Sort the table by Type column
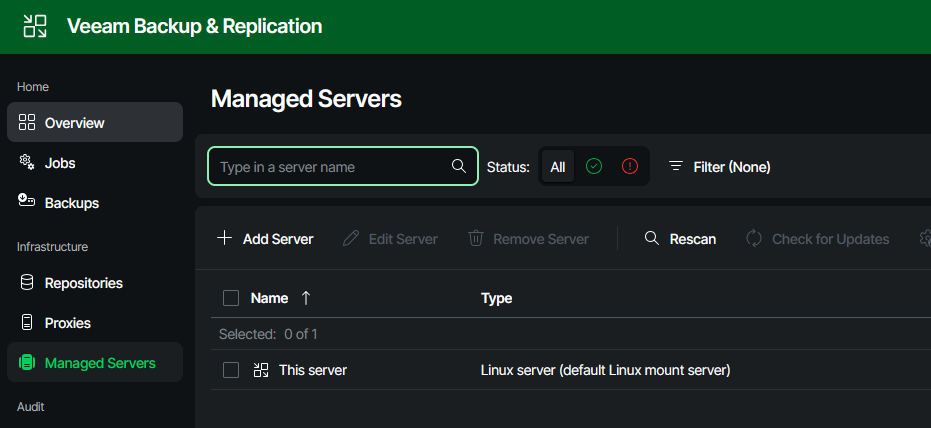Screen dimensions: 931x428 496,298
